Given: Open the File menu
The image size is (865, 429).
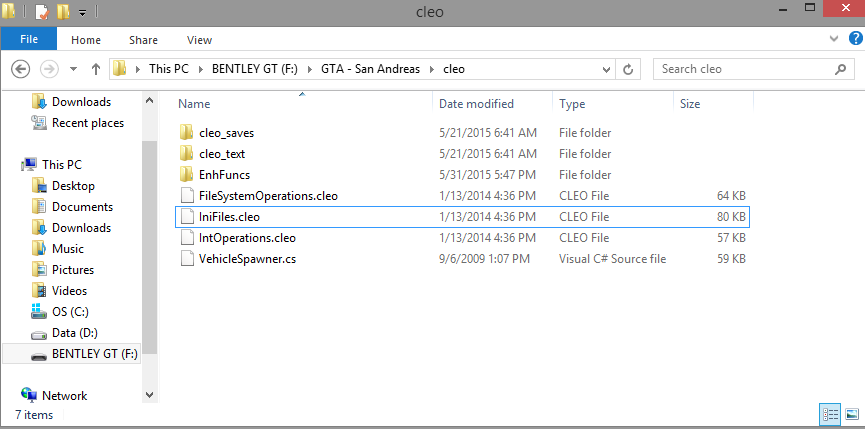Looking at the screenshot, I should click(29, 40).
